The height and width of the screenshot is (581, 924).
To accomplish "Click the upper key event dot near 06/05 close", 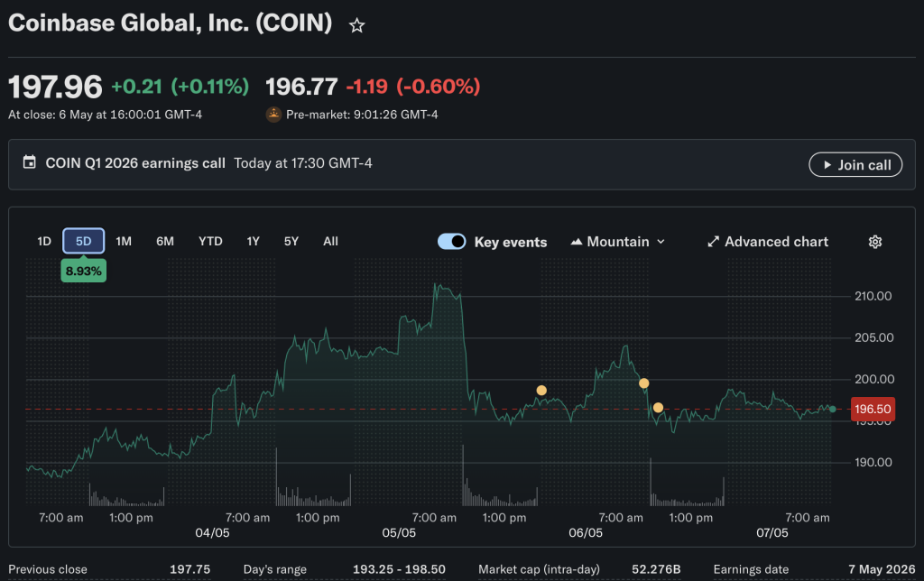I will point(644,383).
